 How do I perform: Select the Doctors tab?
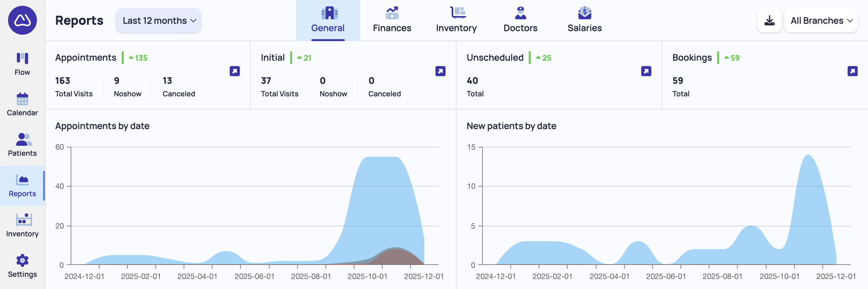pos(520,20)
